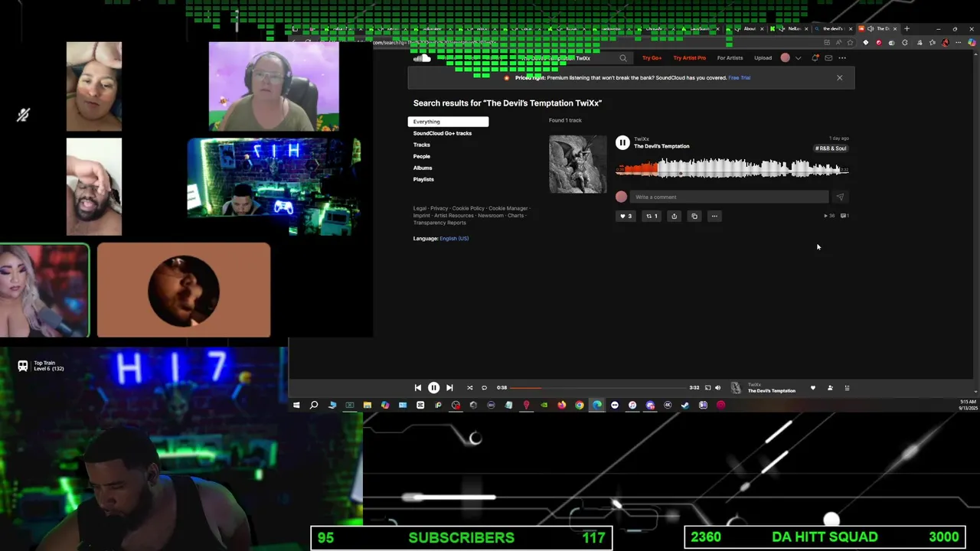Toggle shuffle in player bar
Viewport: 980px width, 551px height.
coord(470,388)
